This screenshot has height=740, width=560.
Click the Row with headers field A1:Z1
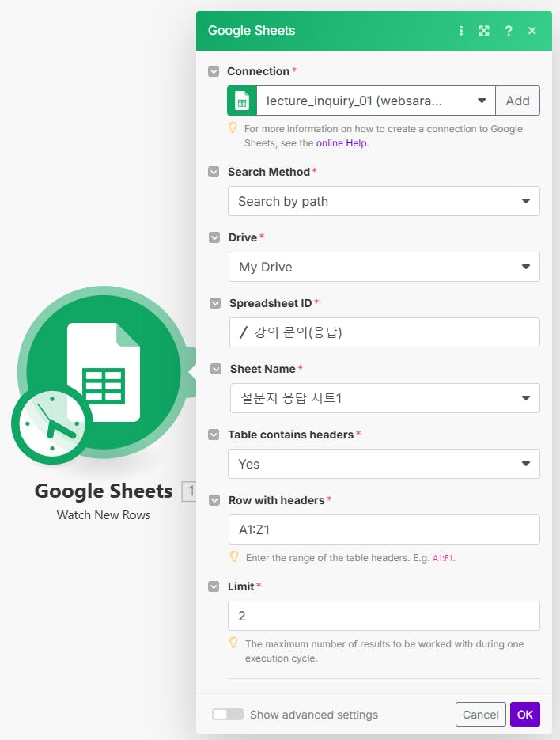click(384, 529)
